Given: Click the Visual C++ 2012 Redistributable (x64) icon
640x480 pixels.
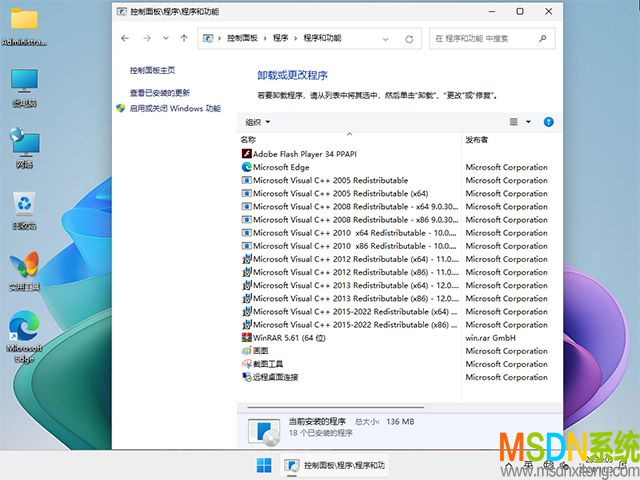Looking at the screenshot, I should (x=247, y=259).
